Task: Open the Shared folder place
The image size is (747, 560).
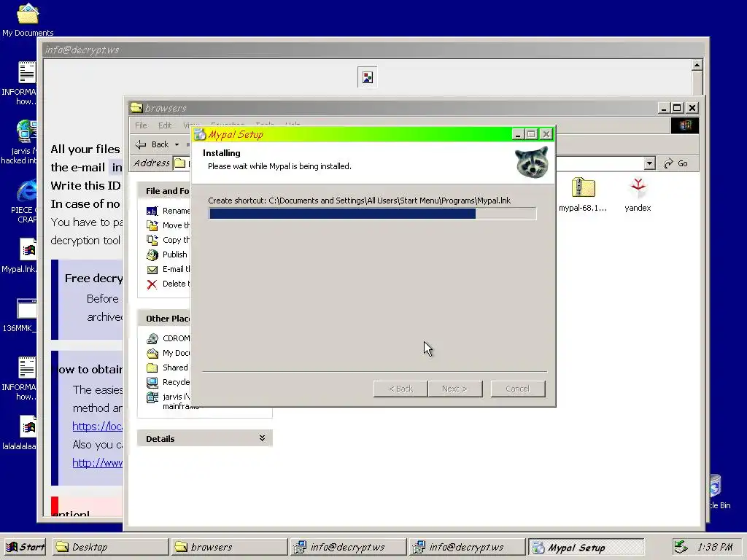Action: (167, 367)
